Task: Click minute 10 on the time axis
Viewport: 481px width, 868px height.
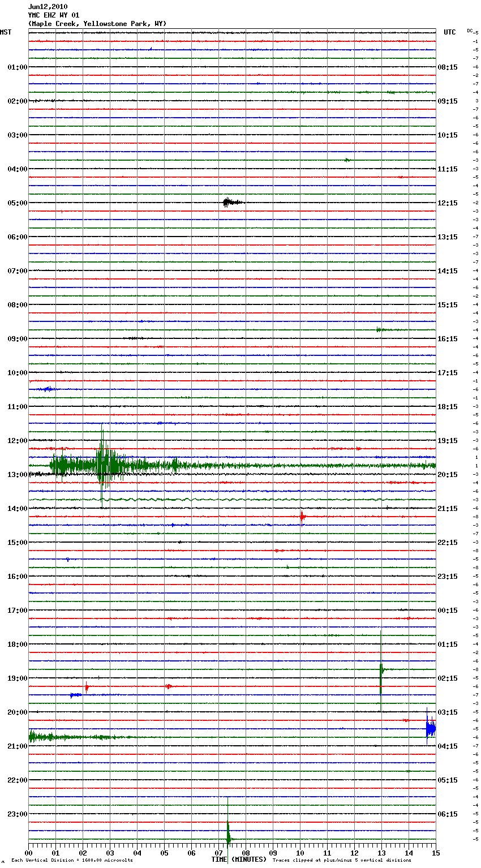Action: (300, 853)
